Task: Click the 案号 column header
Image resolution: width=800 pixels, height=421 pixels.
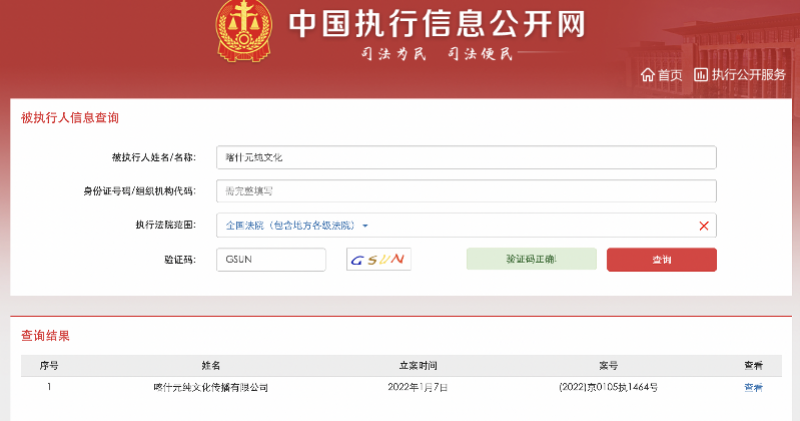Action: [608, 365]
